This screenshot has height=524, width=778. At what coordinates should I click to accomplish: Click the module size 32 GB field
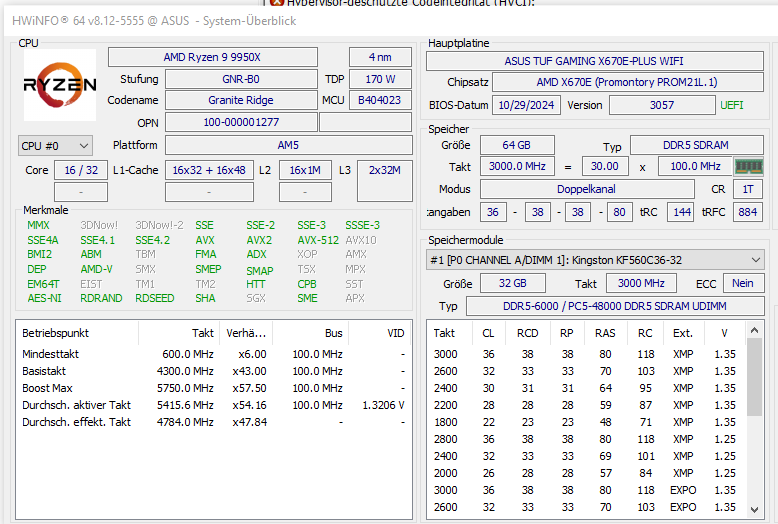513,283
